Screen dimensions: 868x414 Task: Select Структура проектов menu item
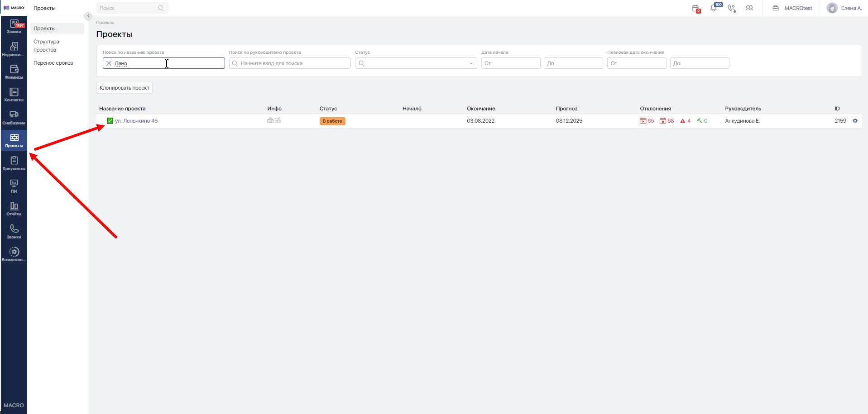tap(46, 46)
